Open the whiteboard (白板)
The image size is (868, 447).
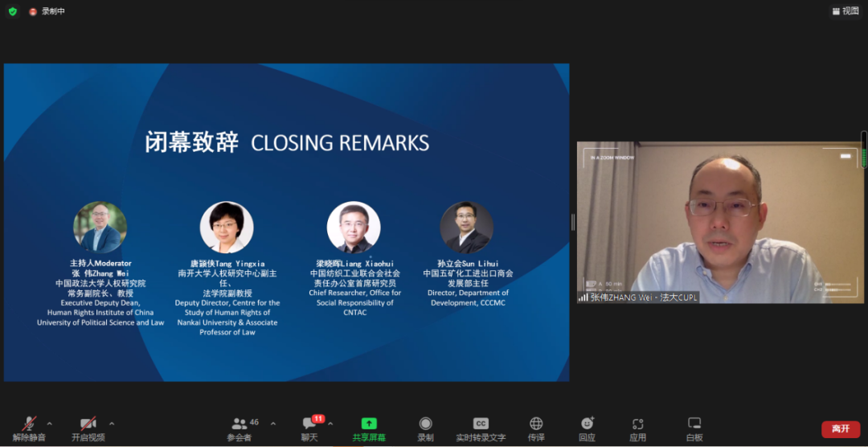[x=694, y=424]
